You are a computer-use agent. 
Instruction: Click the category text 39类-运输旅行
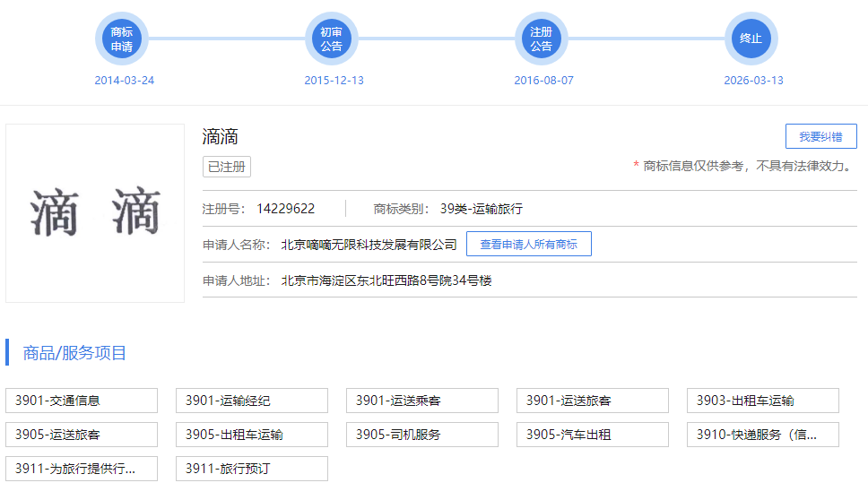[x=482, y=209]
